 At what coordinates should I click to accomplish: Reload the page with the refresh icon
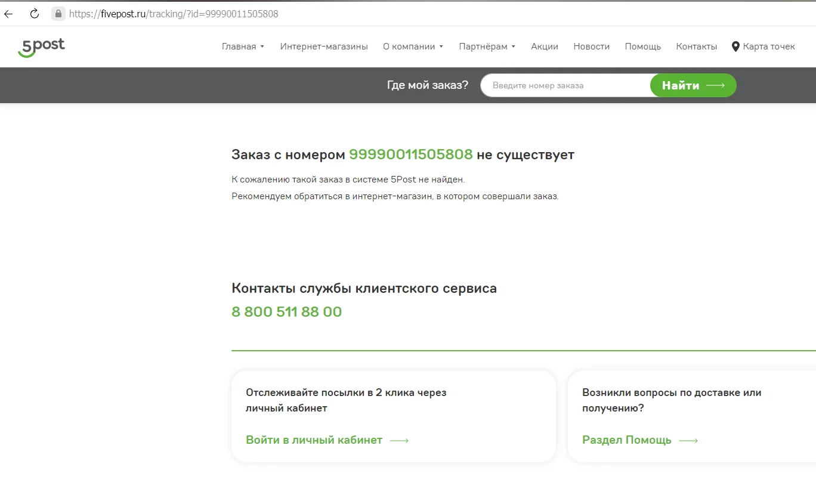[35, 14]
